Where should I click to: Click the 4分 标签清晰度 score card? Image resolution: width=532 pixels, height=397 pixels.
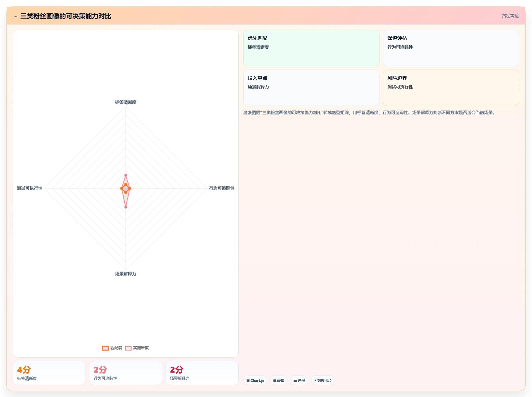(49, 373)
